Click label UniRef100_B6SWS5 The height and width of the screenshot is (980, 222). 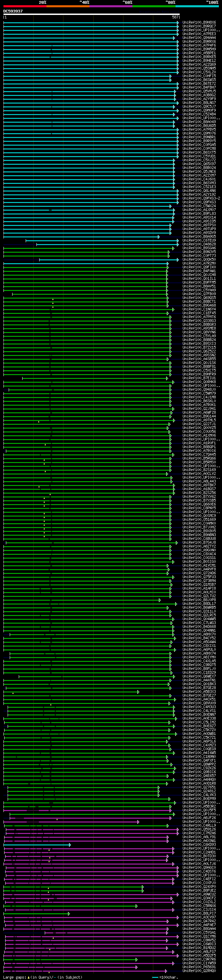(x=199, y=80)
